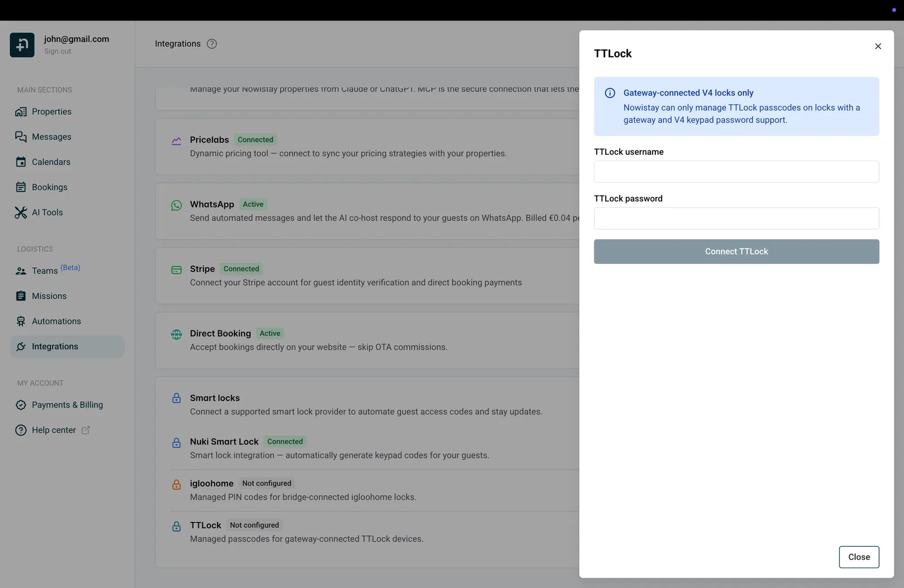Click the Nuki Smart Lock Connected badge

click(285, 442)
